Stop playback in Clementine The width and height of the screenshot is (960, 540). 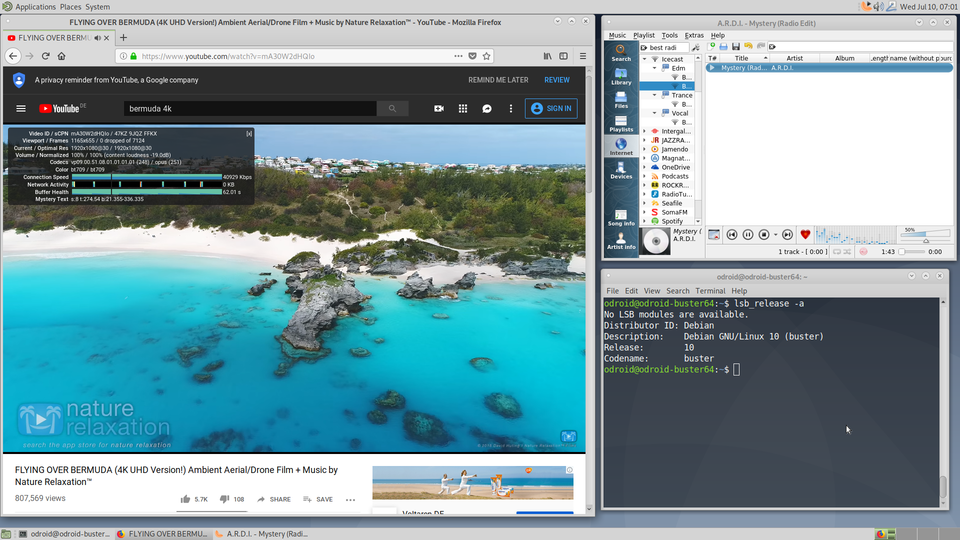pos(763,234)
